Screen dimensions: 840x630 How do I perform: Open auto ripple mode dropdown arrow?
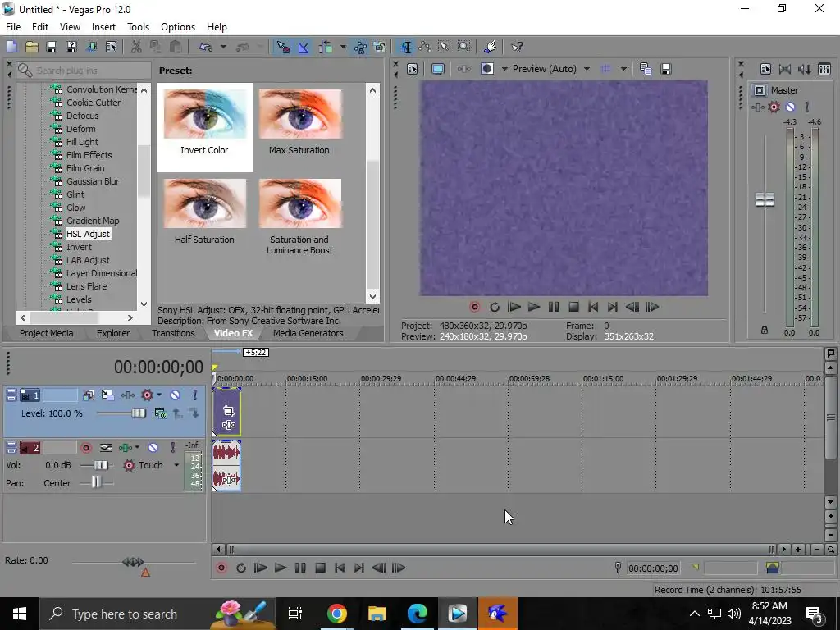tap(342, 47)
